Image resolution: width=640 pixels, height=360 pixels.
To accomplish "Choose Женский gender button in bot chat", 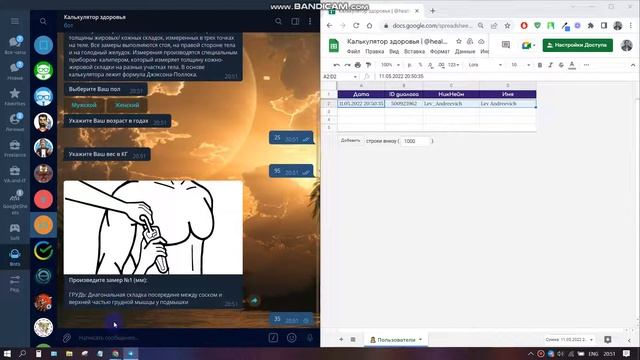I will pyautogui.click(x=127, y=105).
